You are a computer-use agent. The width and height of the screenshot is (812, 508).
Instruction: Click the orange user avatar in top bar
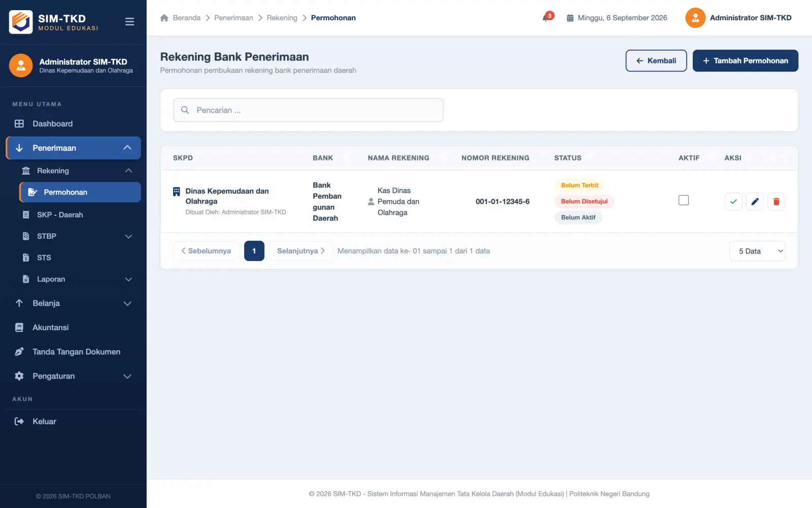695,18
